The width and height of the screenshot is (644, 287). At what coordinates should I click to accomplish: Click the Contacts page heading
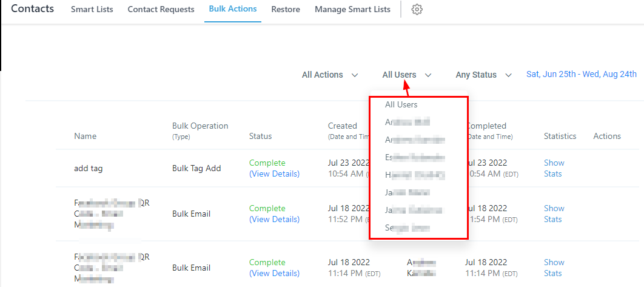33,9
